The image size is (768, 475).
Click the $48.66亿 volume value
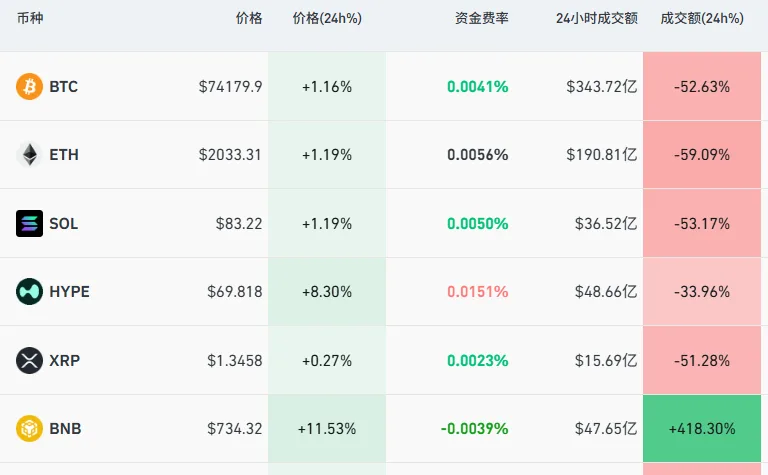606,292
